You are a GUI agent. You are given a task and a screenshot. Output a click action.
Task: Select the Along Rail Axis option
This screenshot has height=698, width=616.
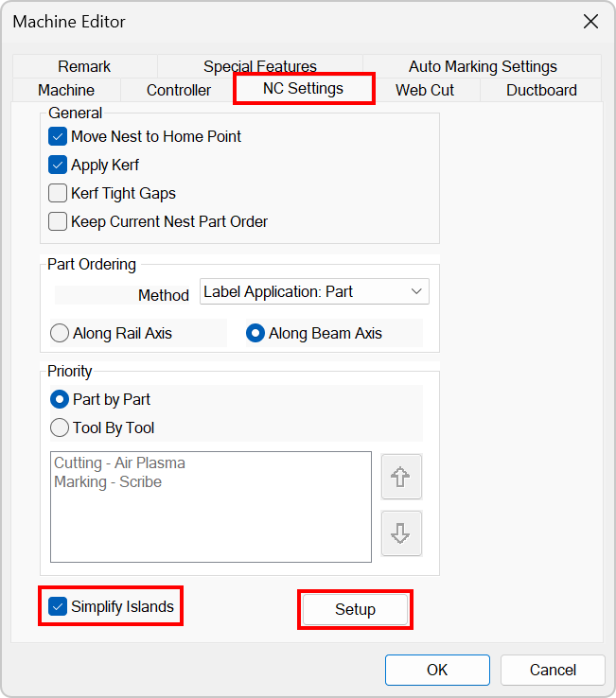tap(60, 333)
